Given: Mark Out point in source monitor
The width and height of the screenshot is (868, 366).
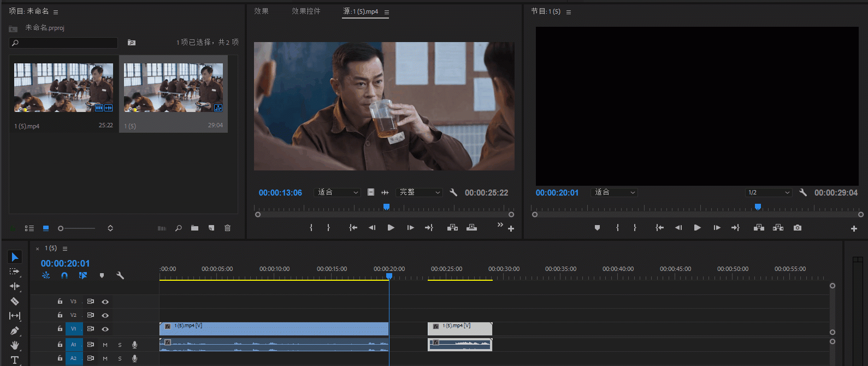Looking at the screenshot, I should 328,228.
